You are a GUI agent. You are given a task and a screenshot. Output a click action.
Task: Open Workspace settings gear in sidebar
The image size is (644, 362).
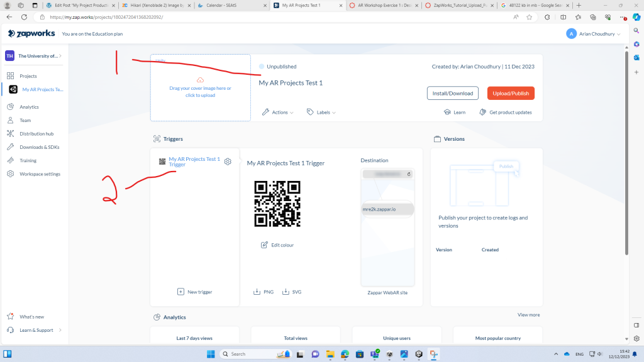(x=11, y=174)
